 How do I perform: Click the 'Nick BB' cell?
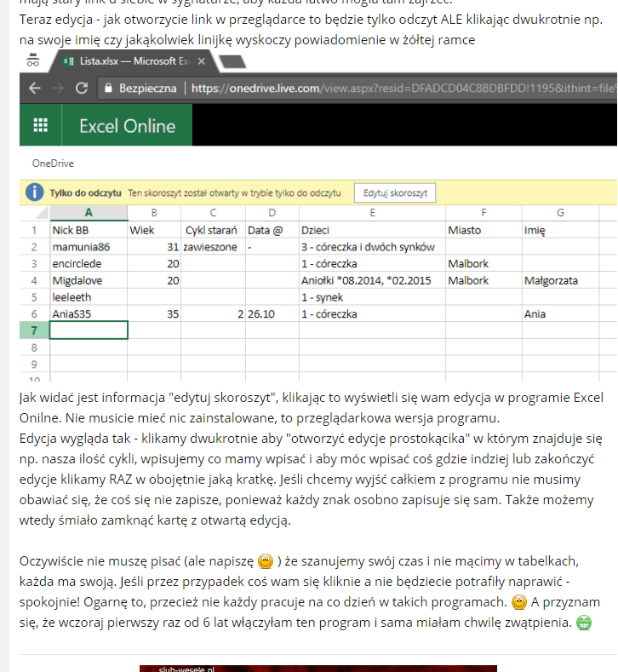(89, 230)
